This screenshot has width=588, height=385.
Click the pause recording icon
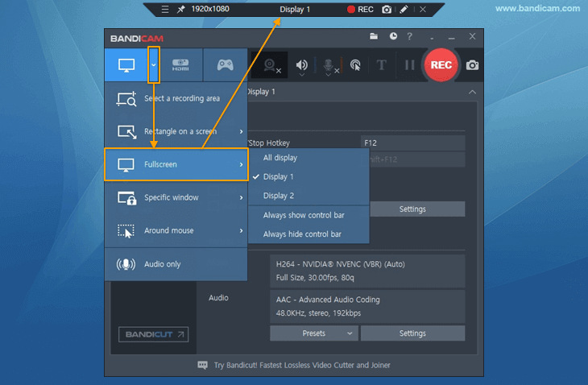(x=409, y=65)
